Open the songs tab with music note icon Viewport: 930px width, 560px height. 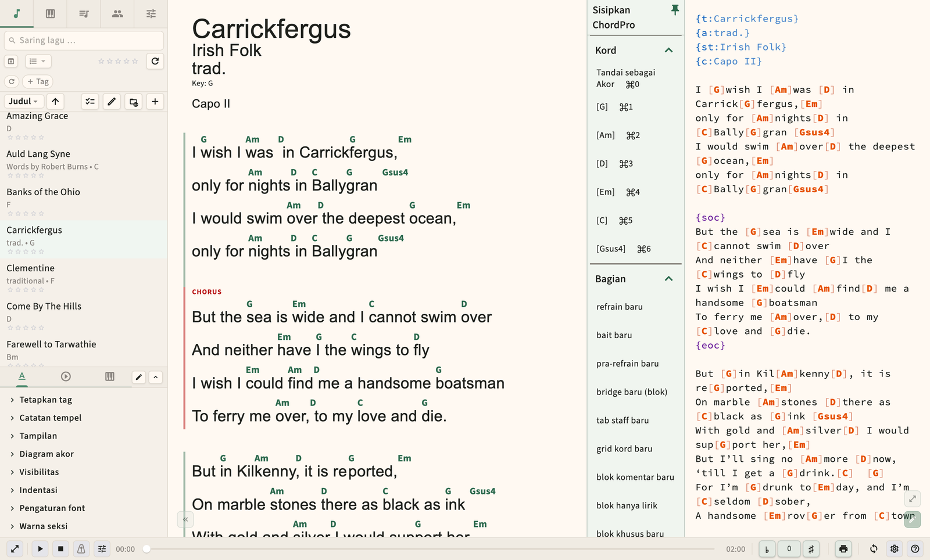pos(17,13)
